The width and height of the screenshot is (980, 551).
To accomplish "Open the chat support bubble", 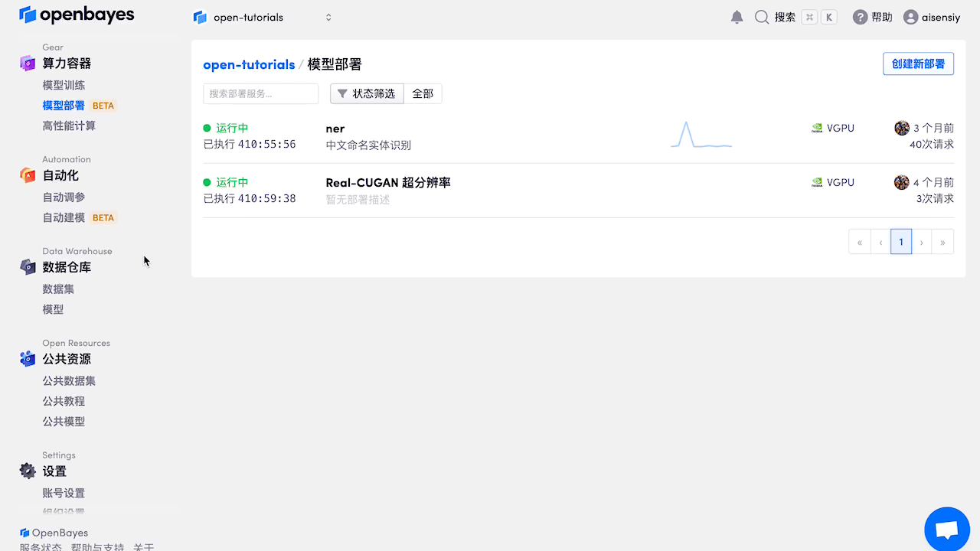I will click(947, 530).
